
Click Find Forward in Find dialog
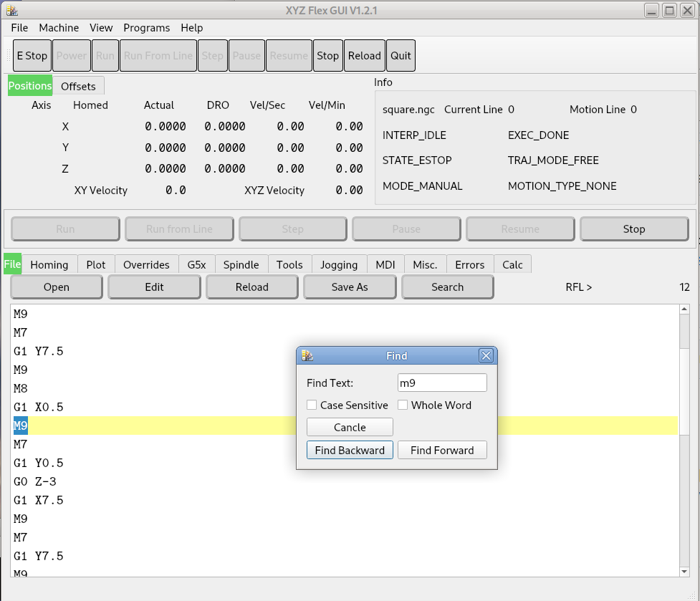(442, 450)
